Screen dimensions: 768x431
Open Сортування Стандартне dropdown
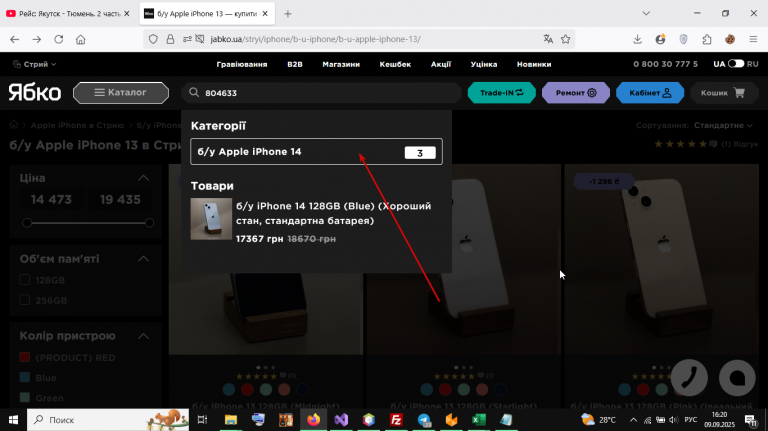[722, 125]
